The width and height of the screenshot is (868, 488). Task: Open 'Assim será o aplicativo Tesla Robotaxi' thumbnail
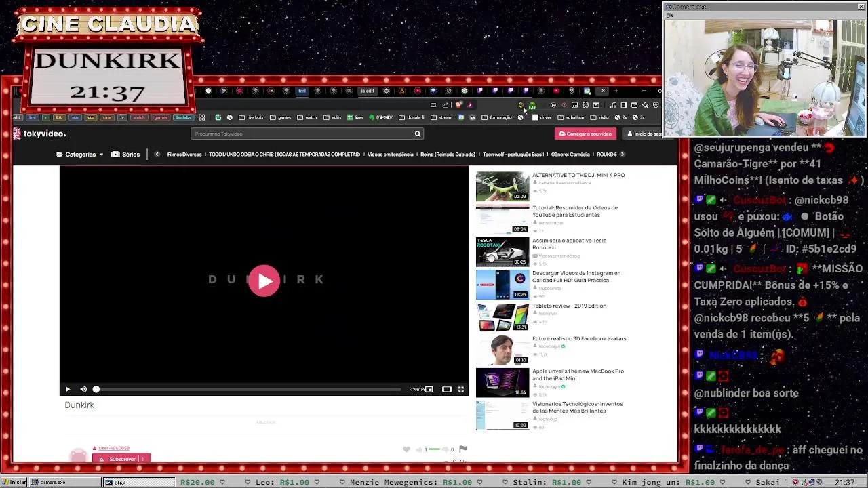(502, 251)
